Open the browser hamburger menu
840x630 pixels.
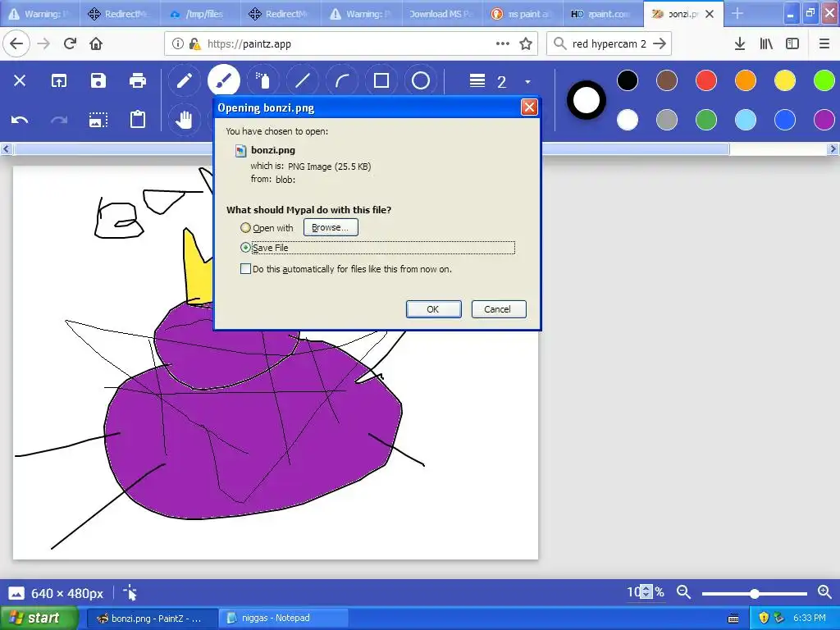coord(824,44)
